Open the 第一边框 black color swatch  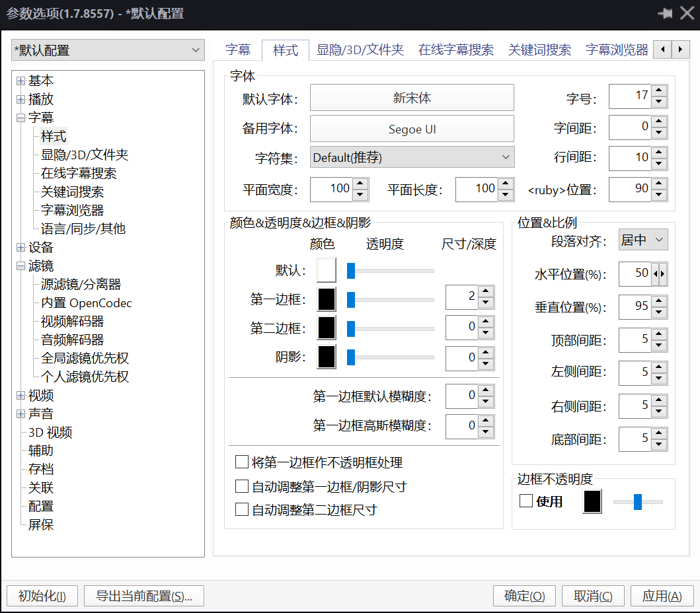coord(327,299)
